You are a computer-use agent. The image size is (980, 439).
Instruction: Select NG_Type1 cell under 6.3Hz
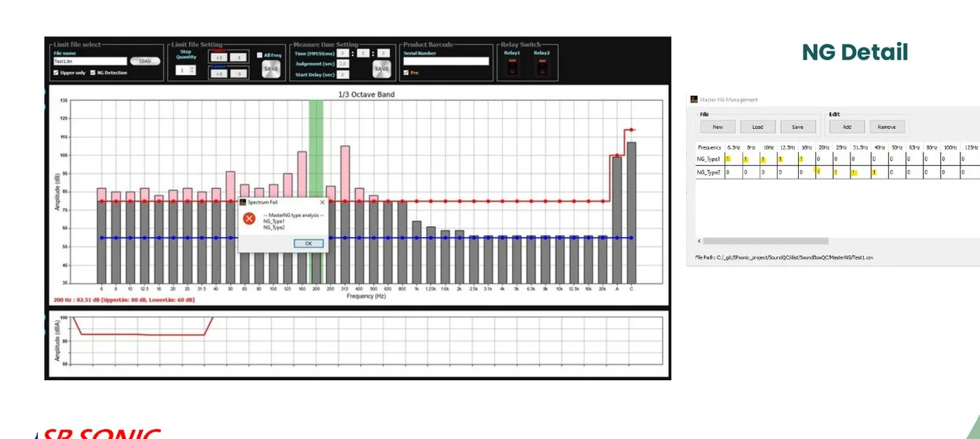(733, 159)
